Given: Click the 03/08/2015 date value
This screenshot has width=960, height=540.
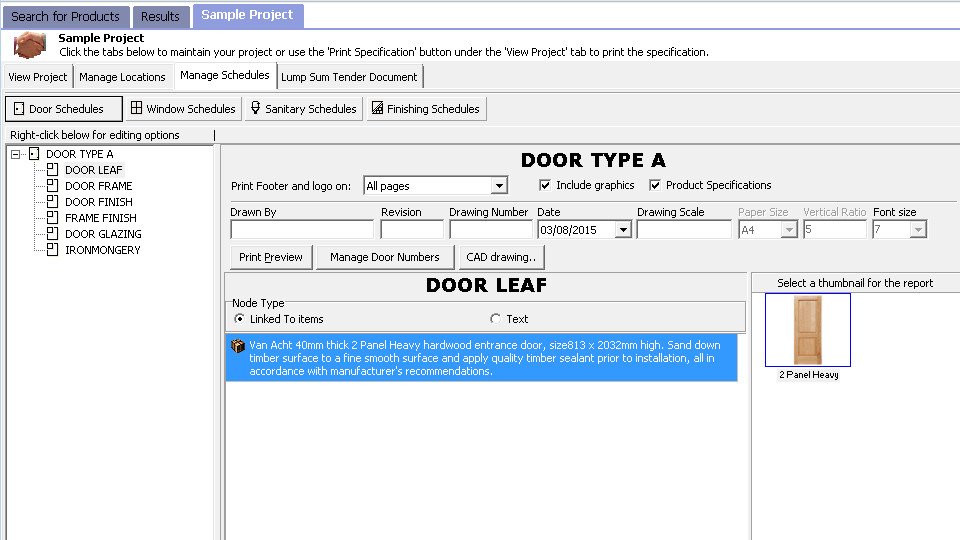Looking at the screenshot, I should pyautogui.click(x=568, y=230).
